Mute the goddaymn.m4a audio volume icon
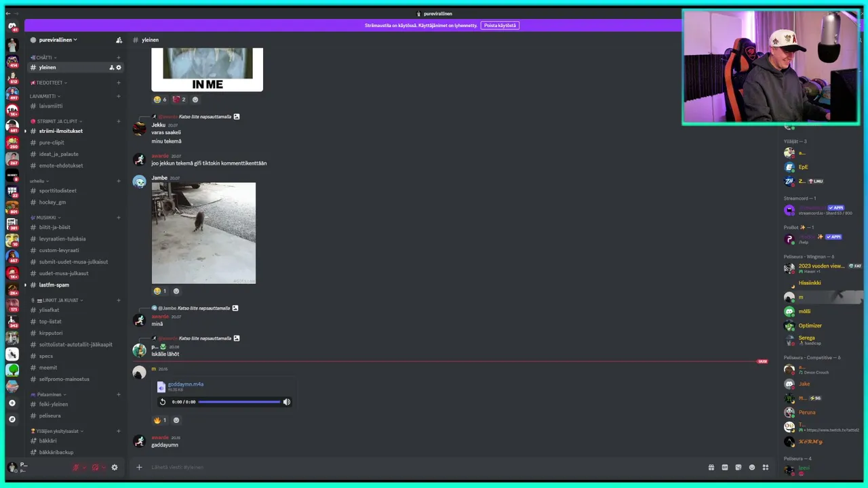 287,402
